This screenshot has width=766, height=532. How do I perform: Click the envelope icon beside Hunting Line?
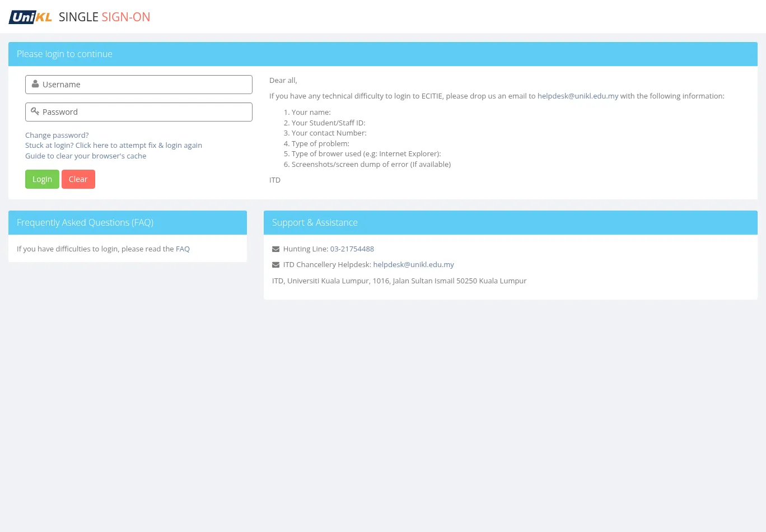pos(275,249)
